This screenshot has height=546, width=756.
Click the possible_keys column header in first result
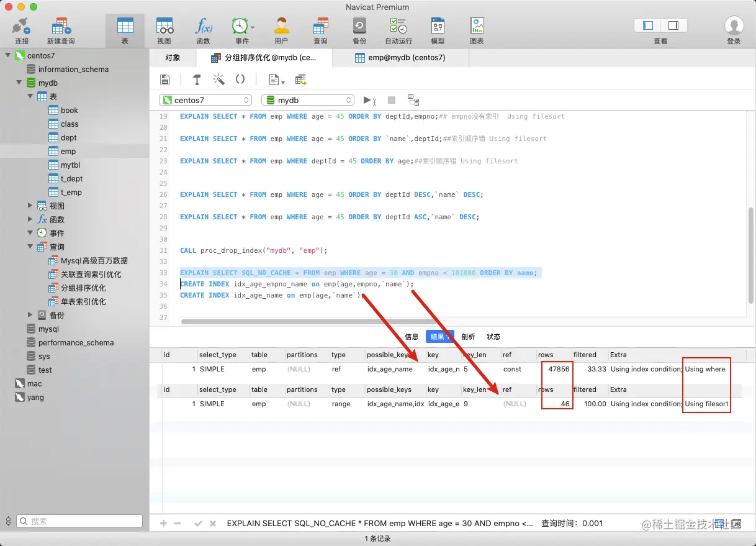point(395,355)
